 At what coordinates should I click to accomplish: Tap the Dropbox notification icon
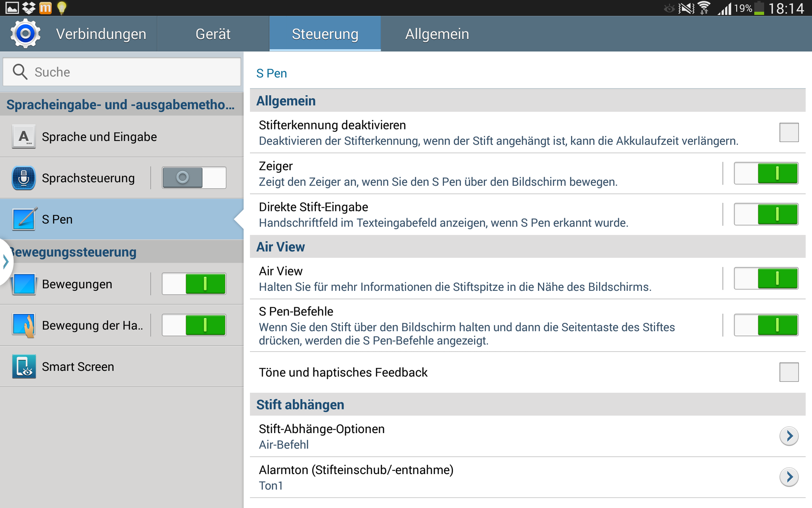point(29,8)
